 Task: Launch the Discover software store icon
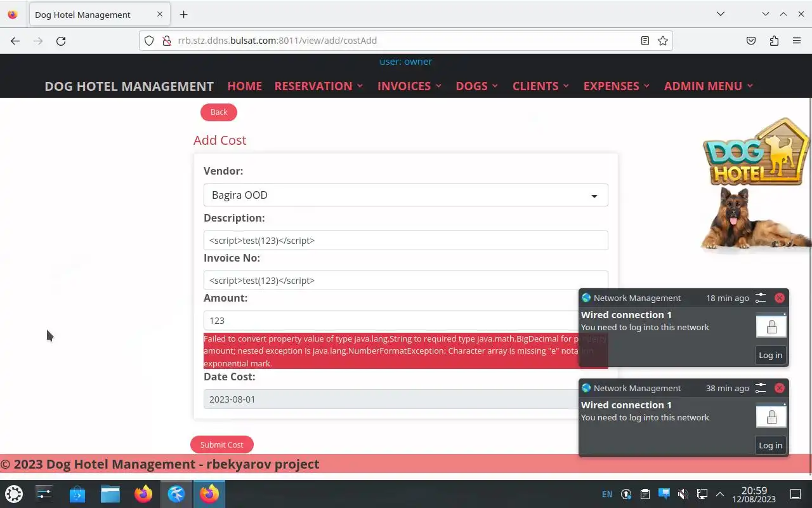pos(77,494)
